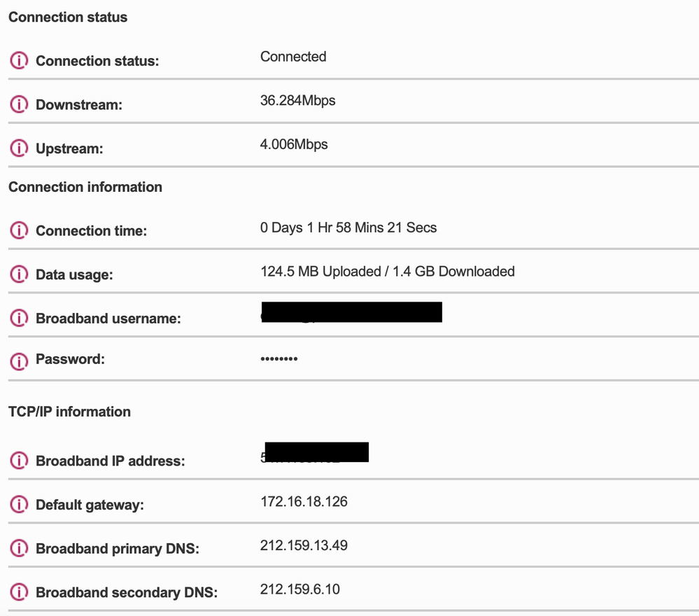
Task: Click the Connection time info icon
Action: point(19,230)
